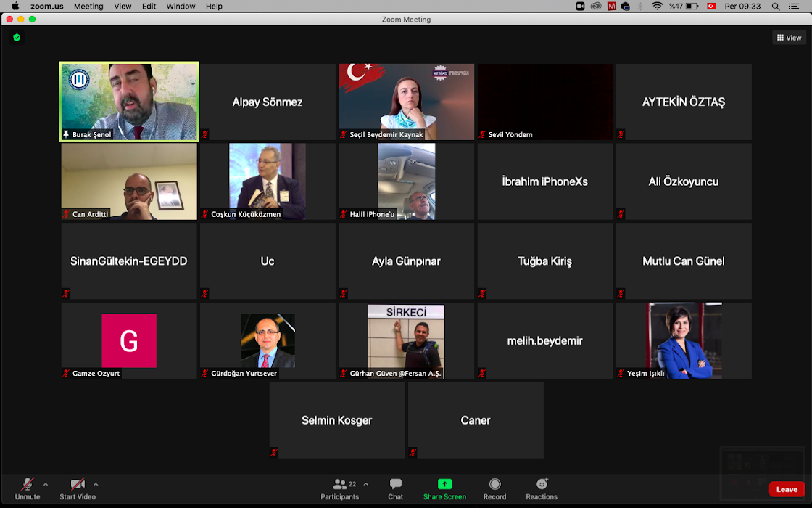Open the Meeting menu
This screenshot has width=812, height=508.
tap(88, 6)
